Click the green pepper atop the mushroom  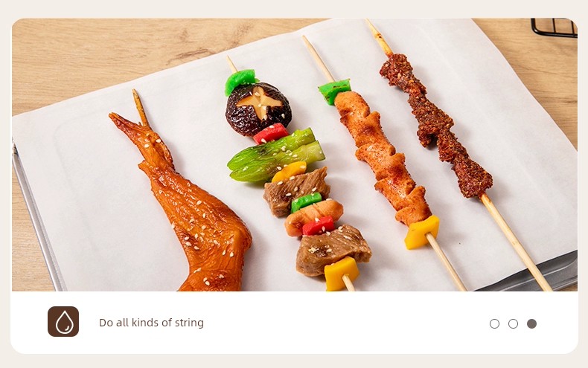point(240,81)
